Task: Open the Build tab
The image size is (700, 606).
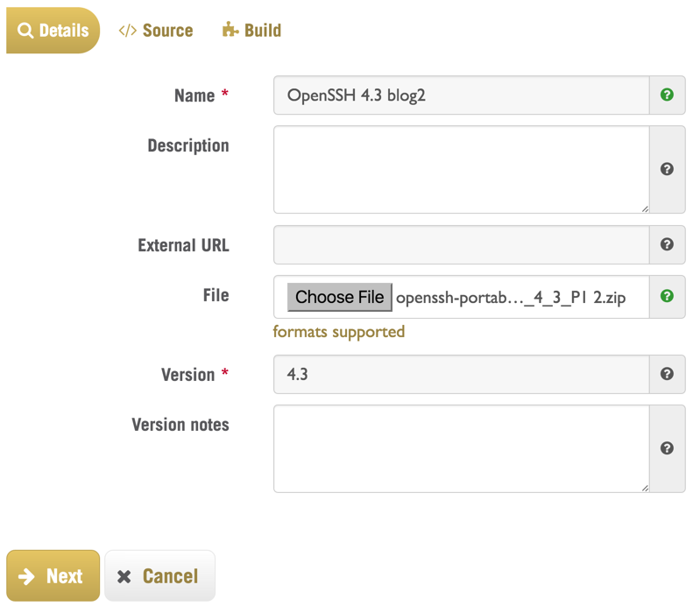Action: tap(251, 31)
